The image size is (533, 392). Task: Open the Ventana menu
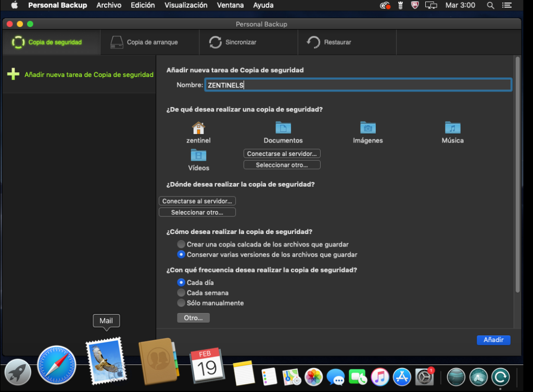230,5
